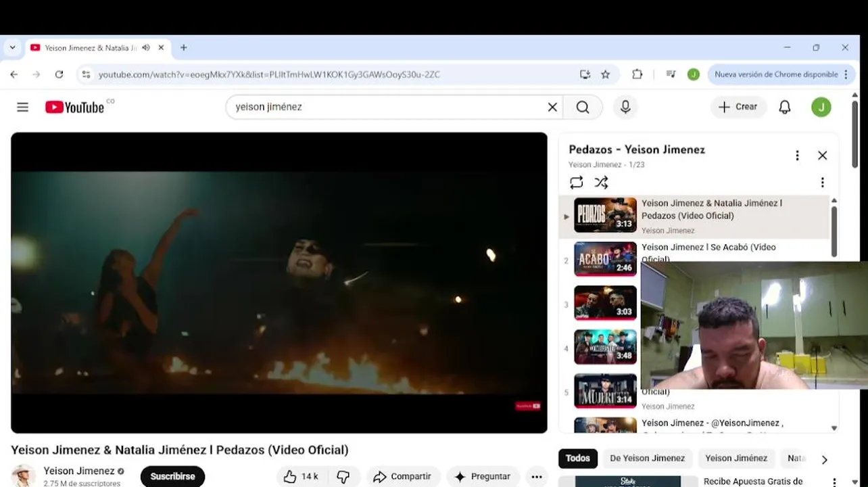Click the playlist panel scrollbar thumb
868x487 pixels.
click(x=834, y=230)
